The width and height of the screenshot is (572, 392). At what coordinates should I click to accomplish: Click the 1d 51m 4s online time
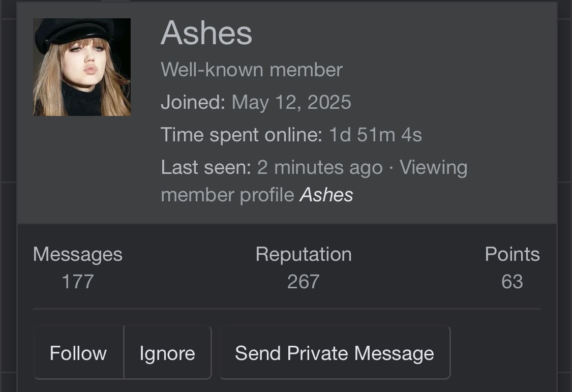(375, 135)
